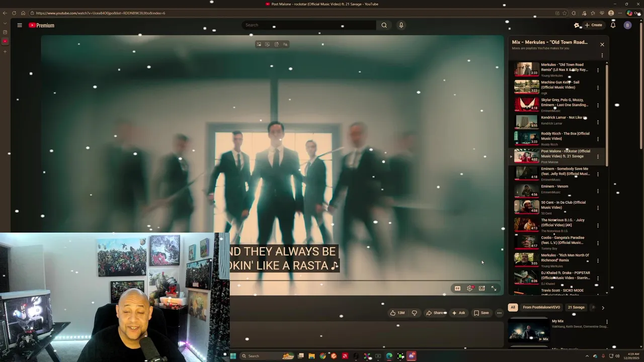Image resolution: width=644 pixels, height=362 pixels.
Task: Open options for Eminem Venom
Action: (x=598, y=191)
